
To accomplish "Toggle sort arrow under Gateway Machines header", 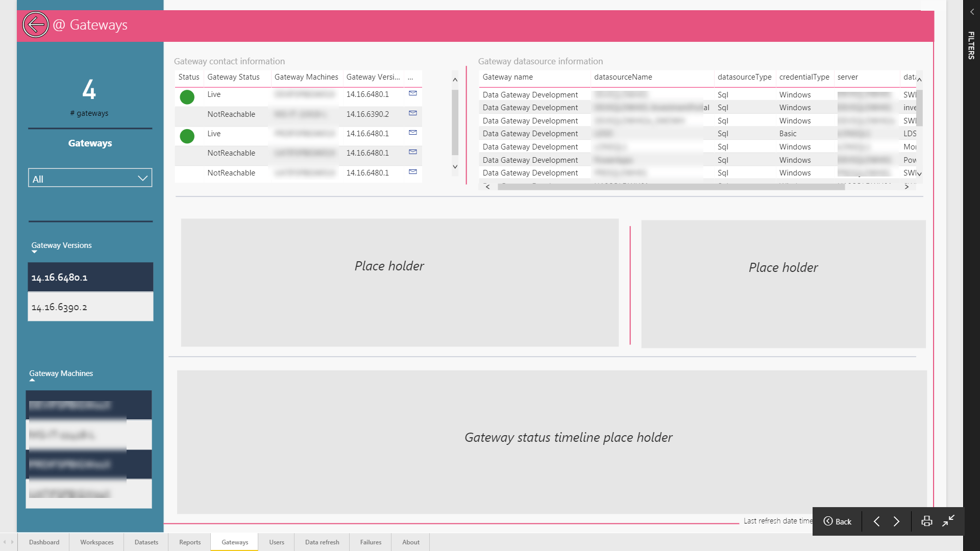I will point(32,380).
